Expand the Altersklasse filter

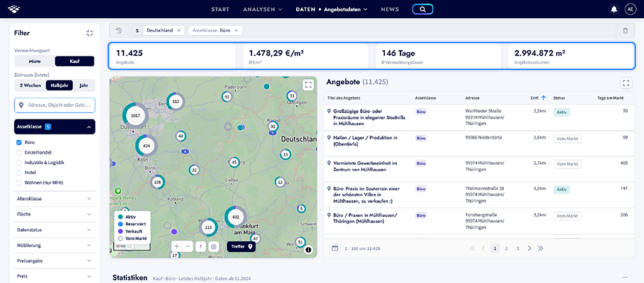point(55,199)
